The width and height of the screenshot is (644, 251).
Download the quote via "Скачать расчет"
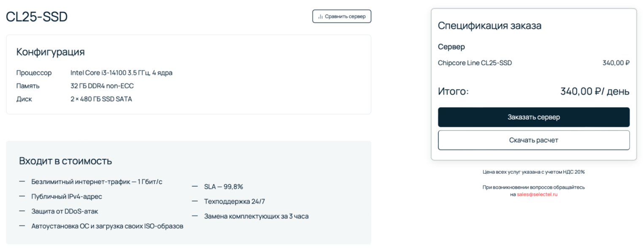(x=533, y=140)
